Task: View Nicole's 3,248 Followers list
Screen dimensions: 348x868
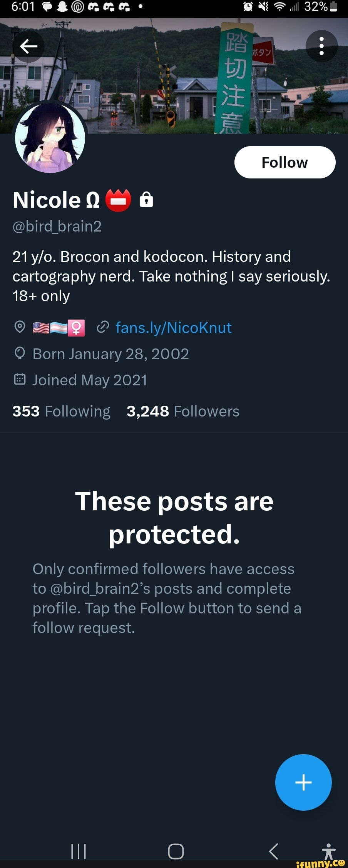Action: pos(183,411)
